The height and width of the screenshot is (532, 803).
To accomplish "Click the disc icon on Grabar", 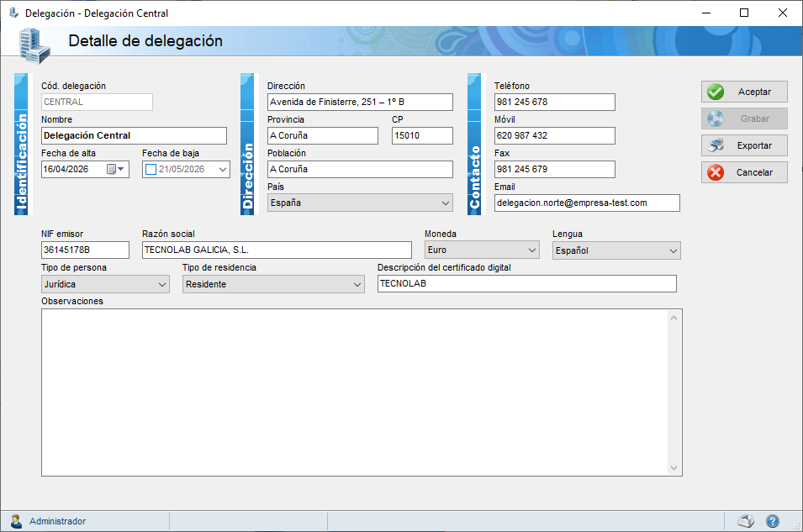I will [x=716, y=119].
